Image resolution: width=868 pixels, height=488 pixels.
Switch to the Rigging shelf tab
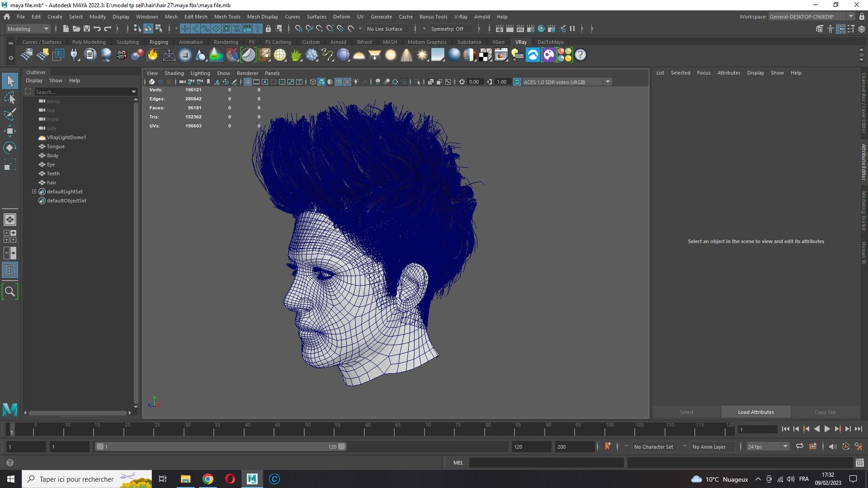159,42
